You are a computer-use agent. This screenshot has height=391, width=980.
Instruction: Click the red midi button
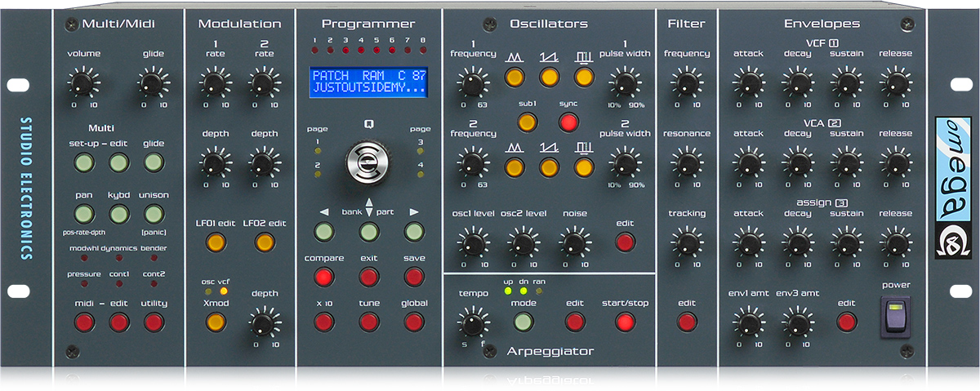coord(83,322)
